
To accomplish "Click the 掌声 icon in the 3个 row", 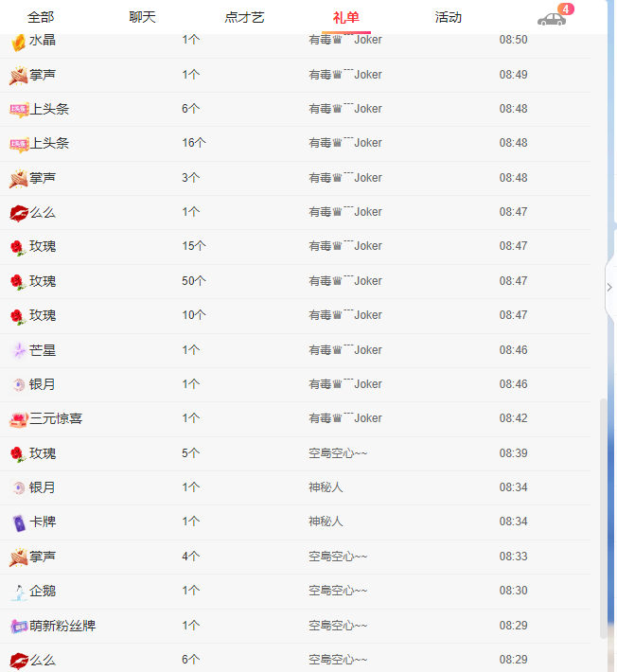I will 18,179.
